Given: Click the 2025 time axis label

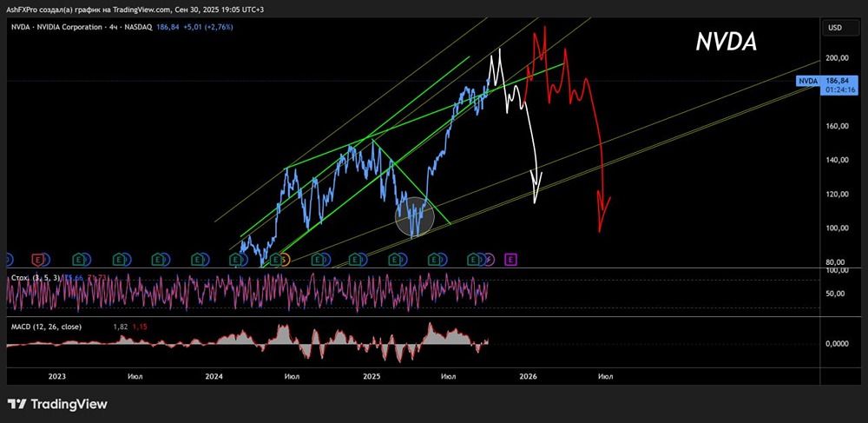Looking at the screenshot, I should click(372, 376).
